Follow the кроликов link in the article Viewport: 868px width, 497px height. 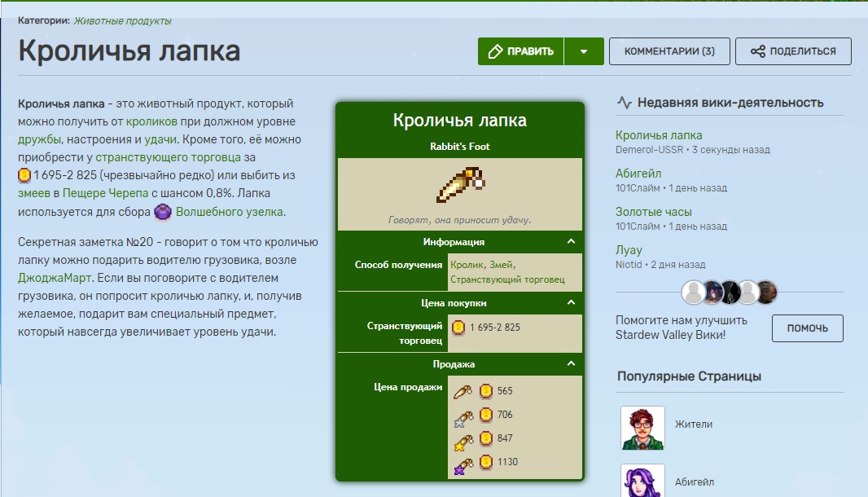coord(151,121)
